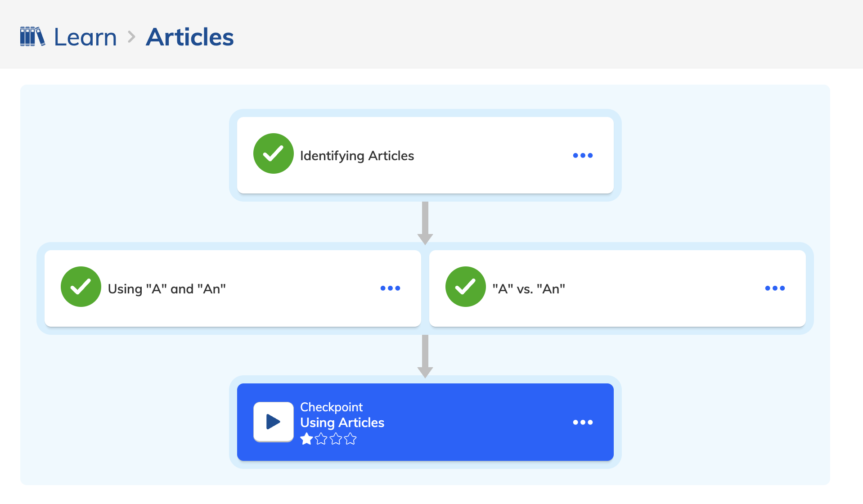Open the Identifying Articles lesson
This screenshot has width=863, height=504.
click(x=425, y=155)
